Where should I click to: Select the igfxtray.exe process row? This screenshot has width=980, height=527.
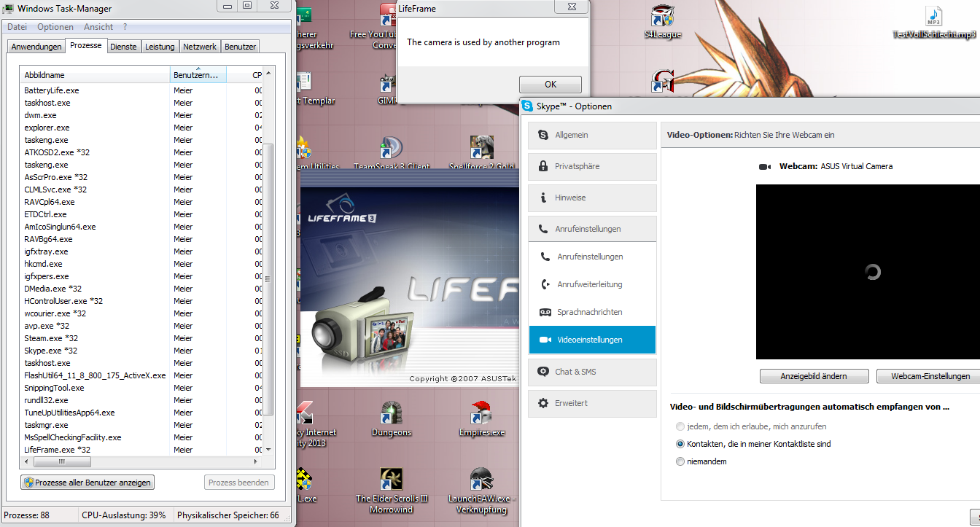click(x=141, y=251)
